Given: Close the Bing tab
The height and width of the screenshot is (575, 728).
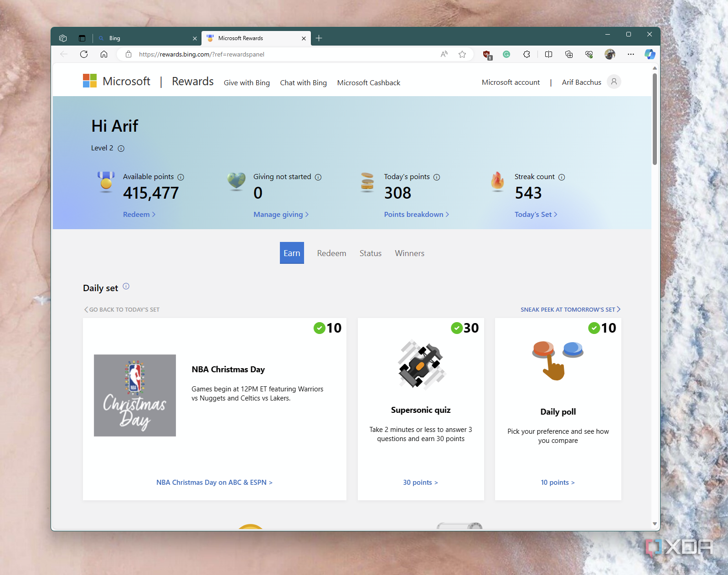Looking at the screenshot, I should (x=195, y=39).
